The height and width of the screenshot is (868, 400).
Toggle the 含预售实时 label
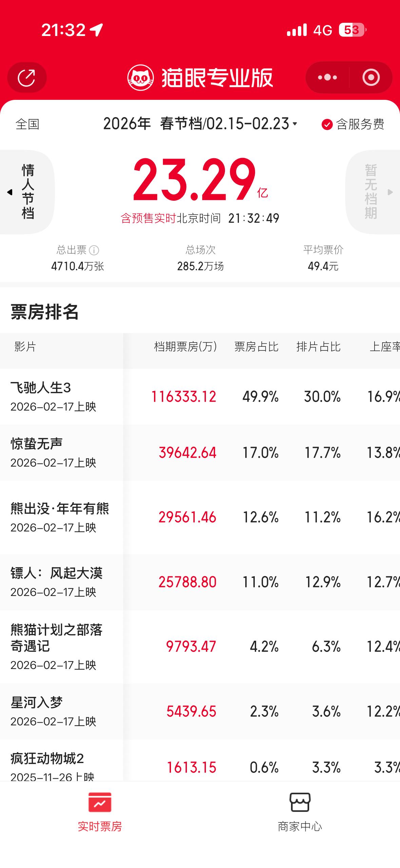[x=148, y=219]
